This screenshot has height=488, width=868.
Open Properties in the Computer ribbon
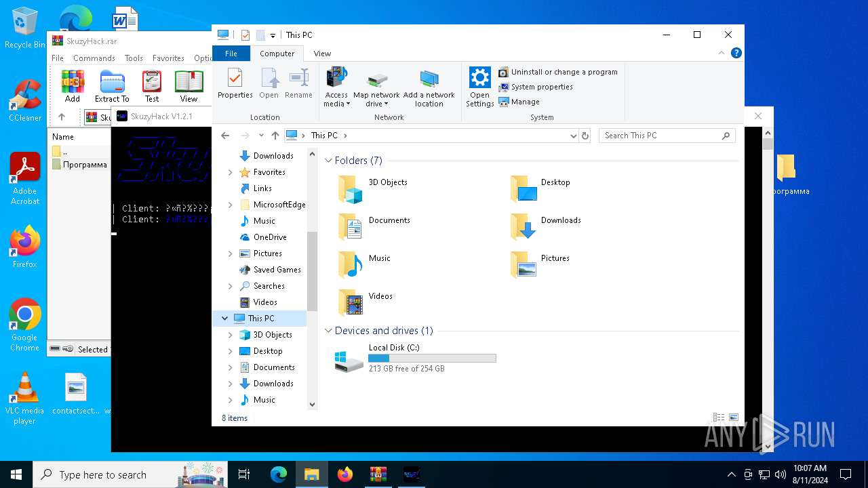tap(235, 84)
